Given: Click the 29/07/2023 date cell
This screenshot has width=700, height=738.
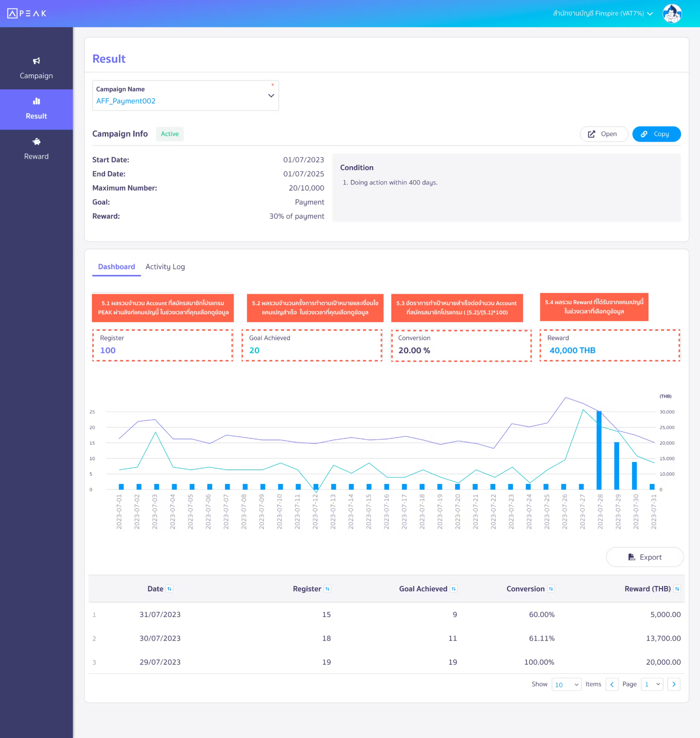Looking at the screenshot, I should click(x=160, y=662).
